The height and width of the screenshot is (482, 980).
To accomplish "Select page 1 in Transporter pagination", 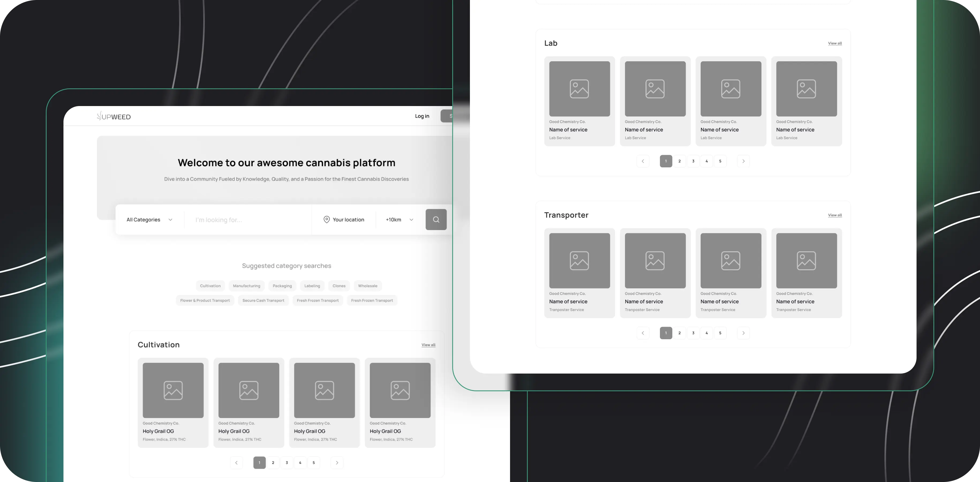I will (x=666, y=333).
